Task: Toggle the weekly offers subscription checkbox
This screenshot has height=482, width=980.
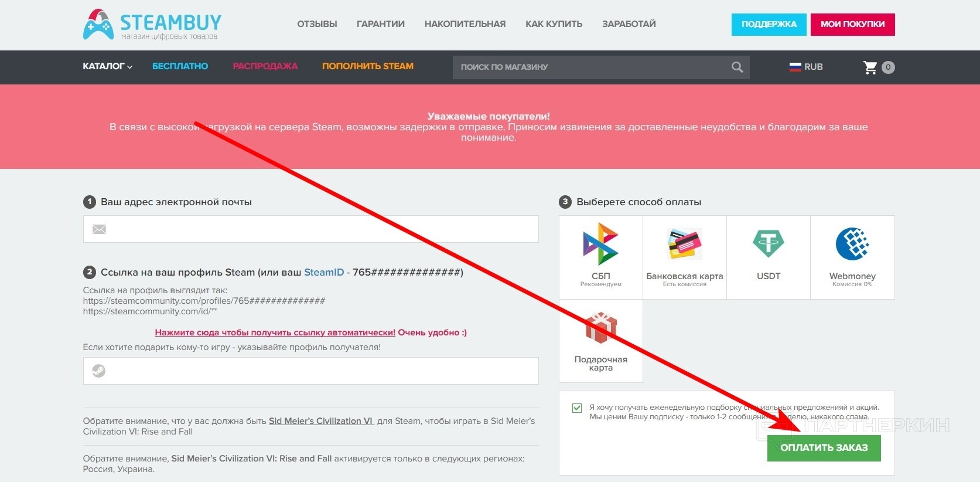Action: click(x=577, y=408)
